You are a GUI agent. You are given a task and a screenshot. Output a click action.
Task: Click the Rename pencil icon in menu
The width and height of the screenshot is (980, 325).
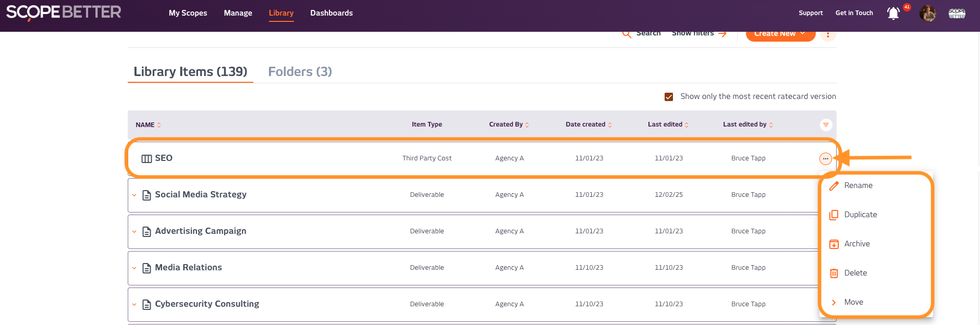pyautogui.click(x=834, y=186)
